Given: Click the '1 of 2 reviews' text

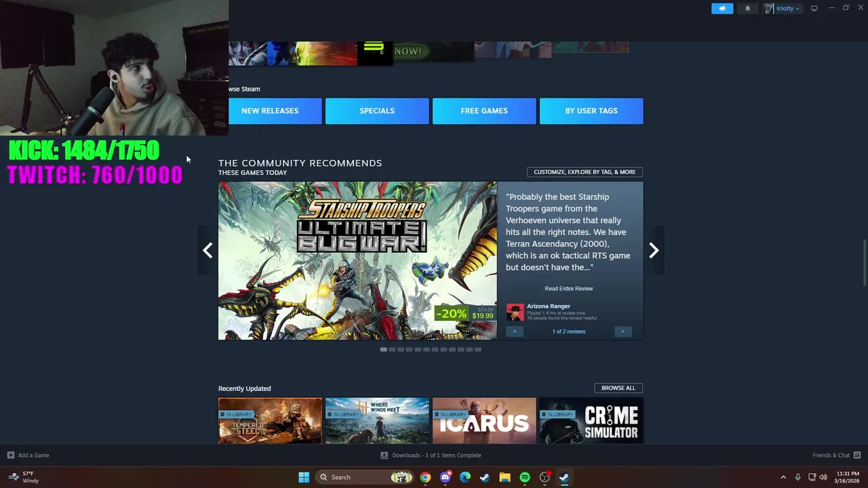Looking at the screenshot, I should (569, 331).
